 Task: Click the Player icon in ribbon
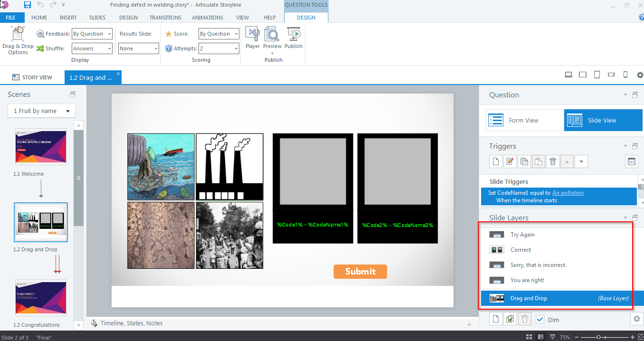tap(253, 38)
